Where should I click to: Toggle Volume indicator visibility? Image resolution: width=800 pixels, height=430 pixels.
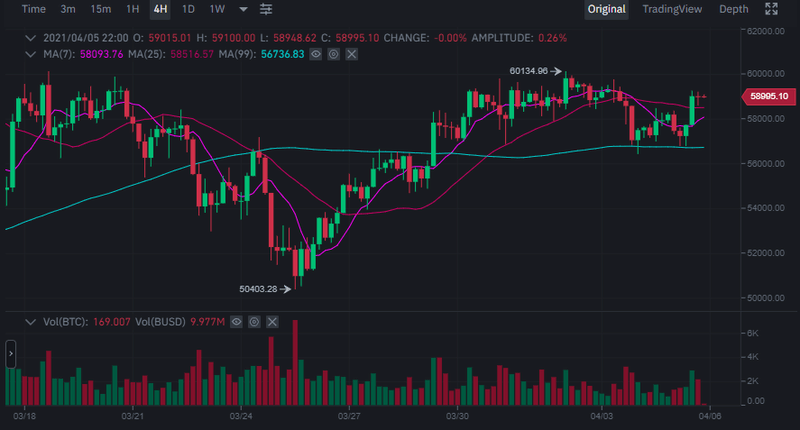pos(236,323)
